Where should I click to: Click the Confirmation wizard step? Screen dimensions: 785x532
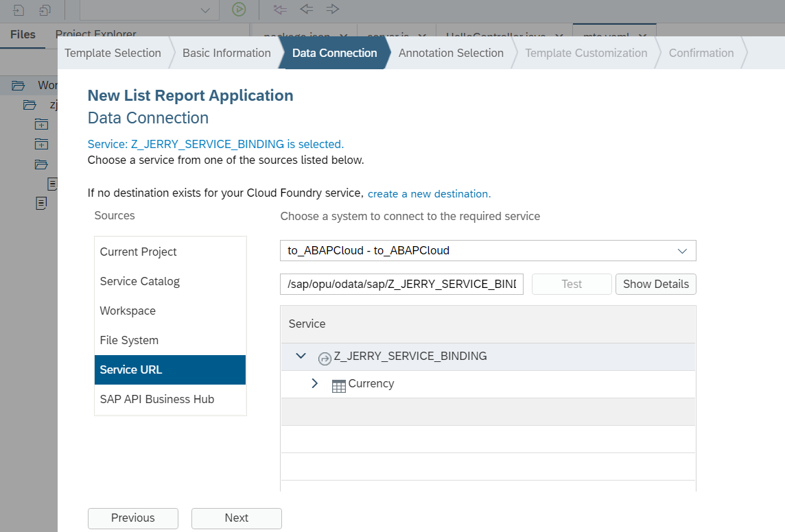tap(701, 53)
